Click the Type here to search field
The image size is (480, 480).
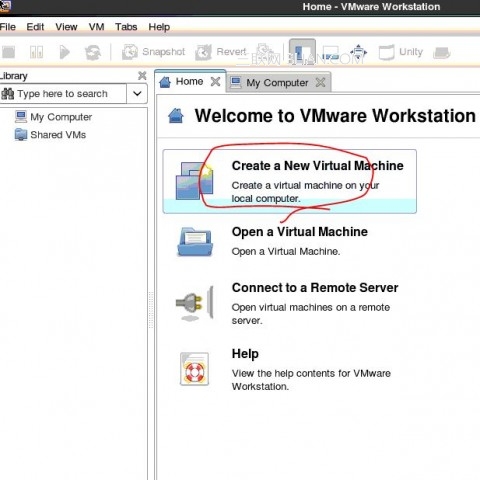click(63, 94)
